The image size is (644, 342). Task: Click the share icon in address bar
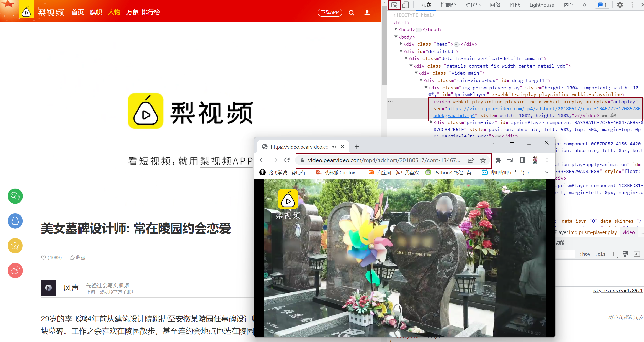(x=471, y=160)
